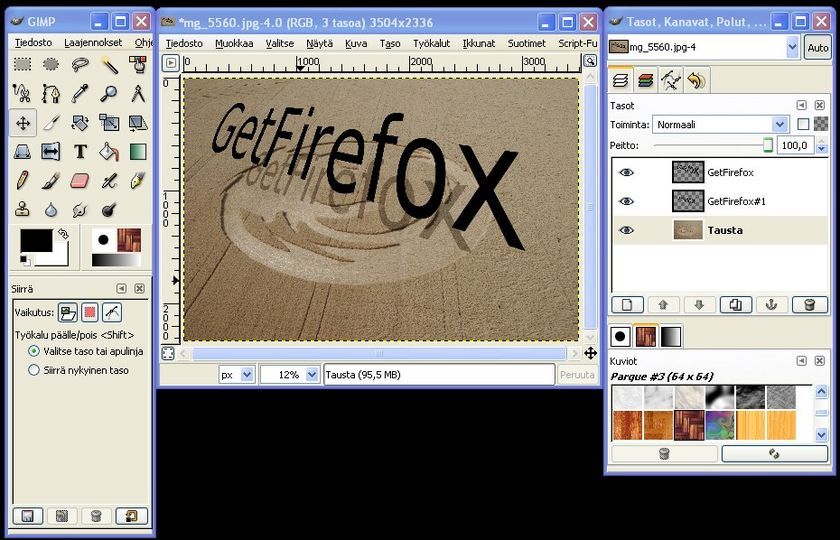Viewport: 840px width, 540px height.
Task: Select the Select by Color tool
Action: (x=138, y=64)
